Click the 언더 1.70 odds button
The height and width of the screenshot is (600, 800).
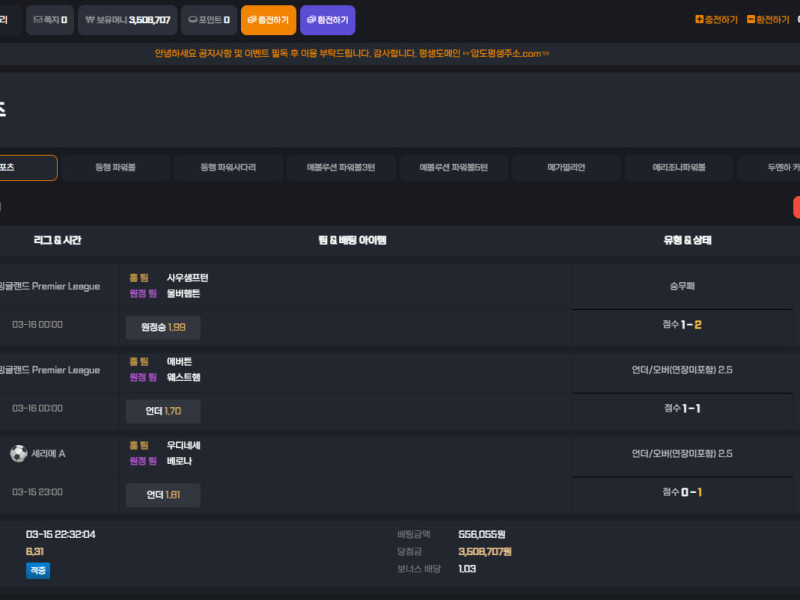[x=163, y=410]
